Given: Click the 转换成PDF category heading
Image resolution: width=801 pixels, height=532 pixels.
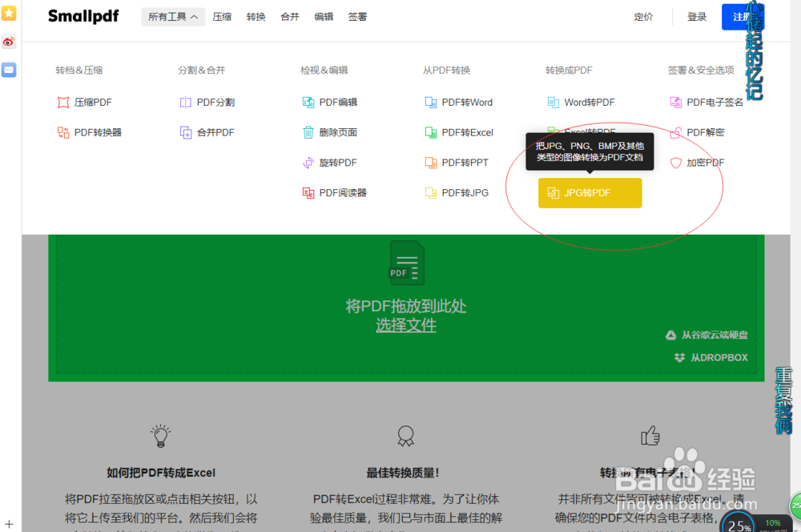Looking at the screenshot, I should pos(569,70).
